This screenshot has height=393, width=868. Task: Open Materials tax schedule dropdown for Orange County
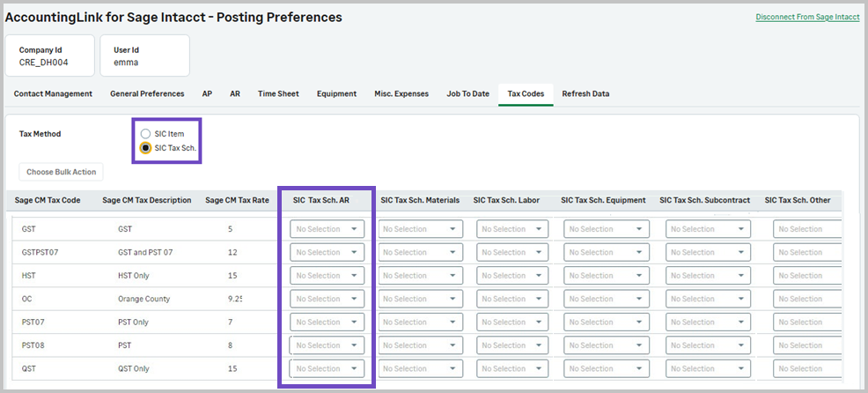click(x=421, y=299)
